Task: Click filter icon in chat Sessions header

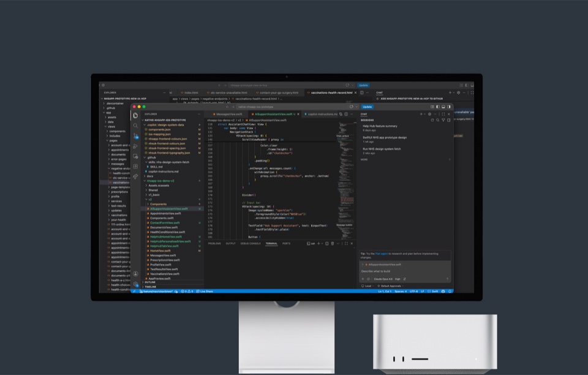Action: [443, 120]
